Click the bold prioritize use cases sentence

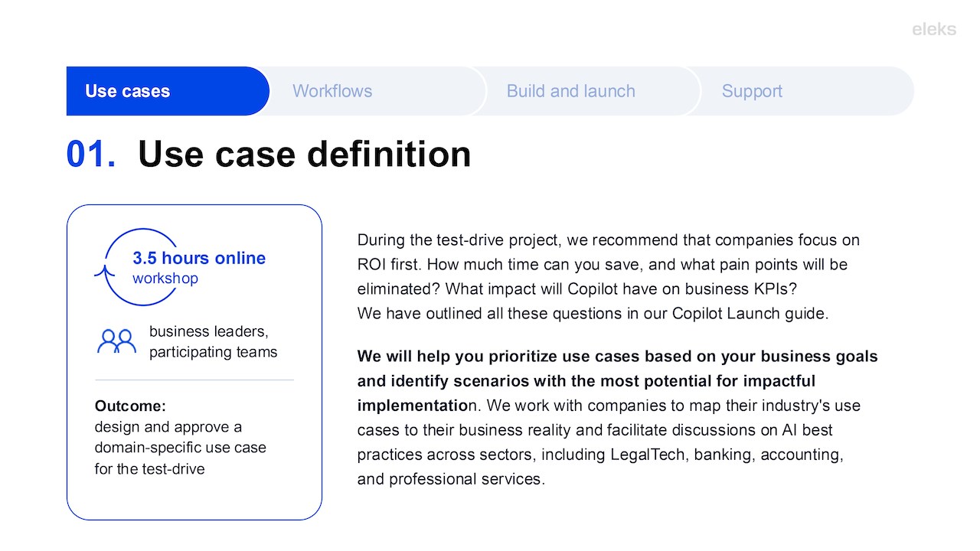pyautogui.click(x=617, y=357)
